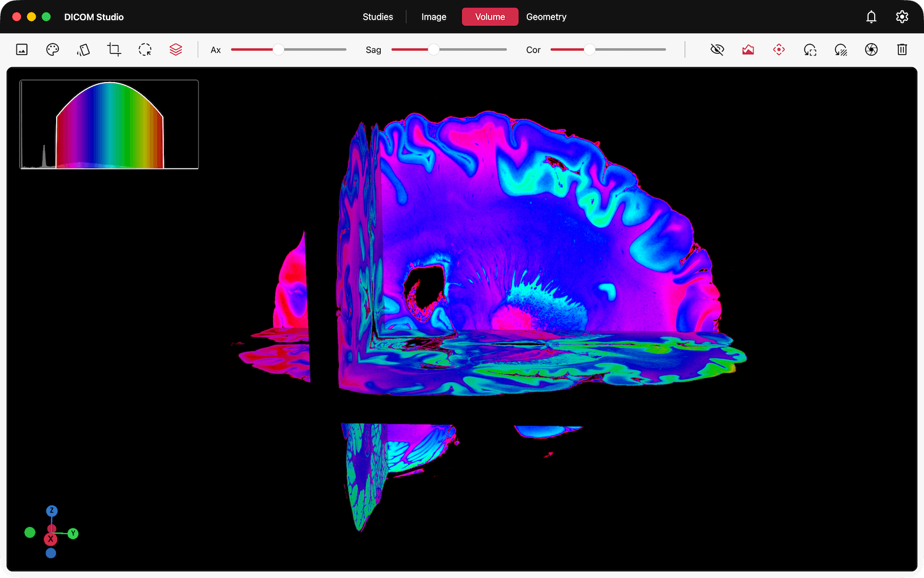Viewport: 924px width, 578px height.
Task: Click the Ax axial slice slider handle
Action: [278, 50]
